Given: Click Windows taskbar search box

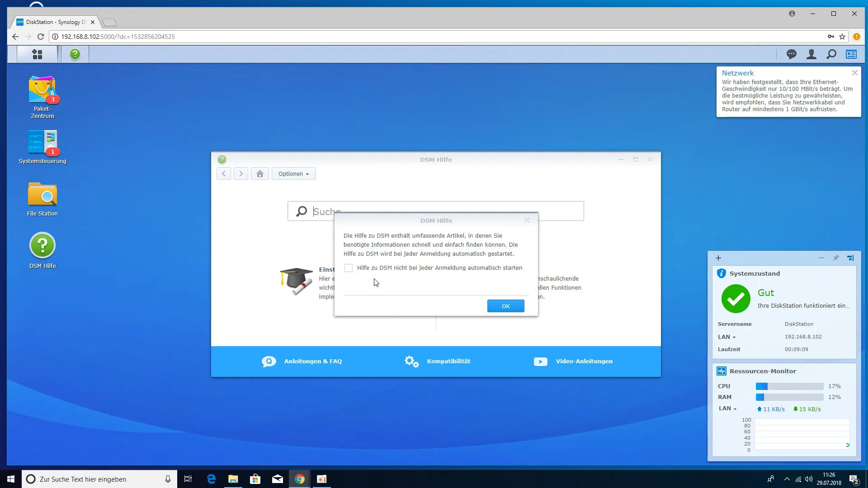Looking at the screenshot, I should [x=99, y=479].
